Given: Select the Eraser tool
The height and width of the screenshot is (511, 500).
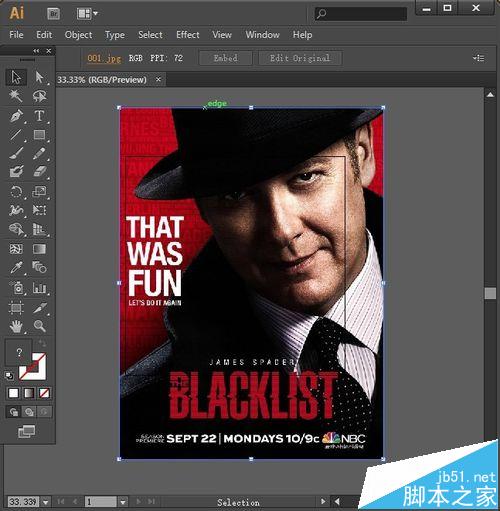Looking at the screenshot, I should pyautogui.click(x=39, y=172).
